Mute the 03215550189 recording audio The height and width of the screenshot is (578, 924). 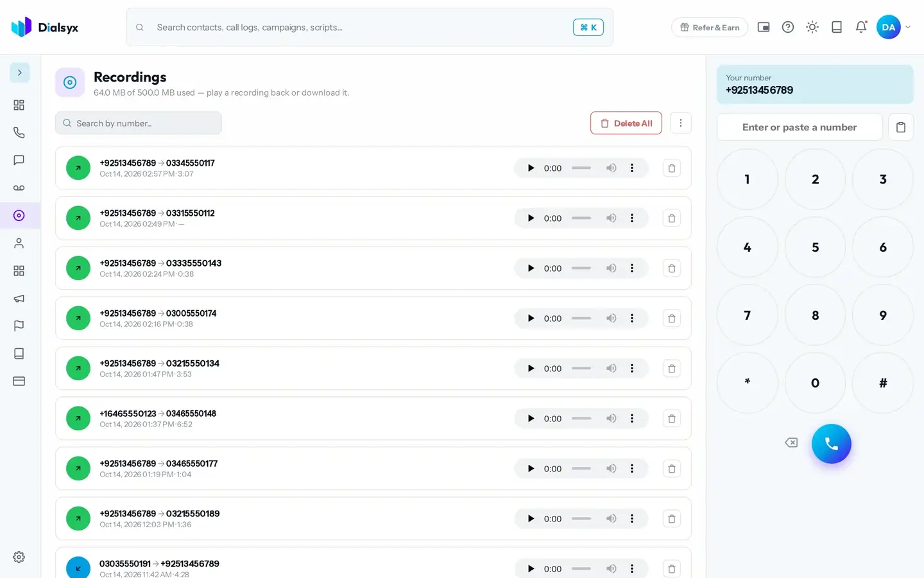point(612,518)
